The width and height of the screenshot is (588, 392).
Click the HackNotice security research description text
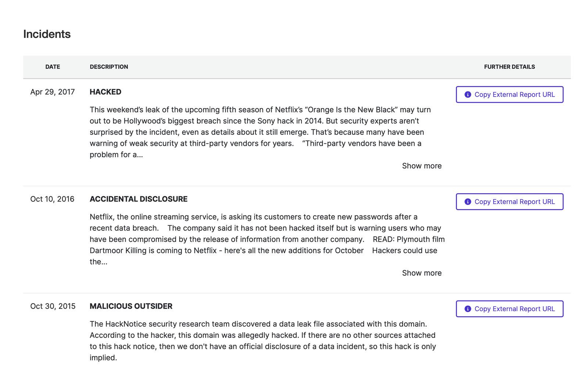[x=263, y=341]
